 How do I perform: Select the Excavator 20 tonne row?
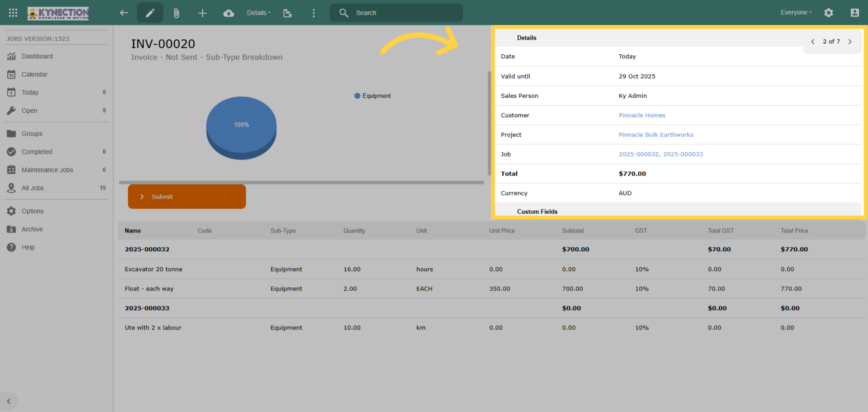coord(492,269)
